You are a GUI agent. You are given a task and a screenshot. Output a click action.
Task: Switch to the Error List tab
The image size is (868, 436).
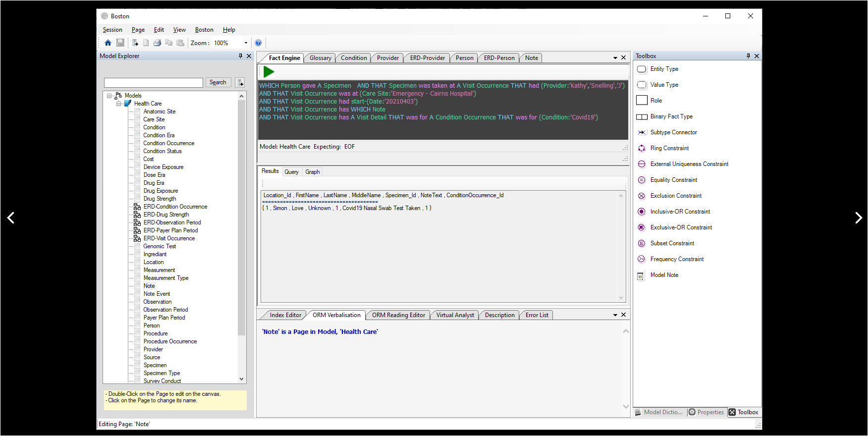[x=537, y=315]
